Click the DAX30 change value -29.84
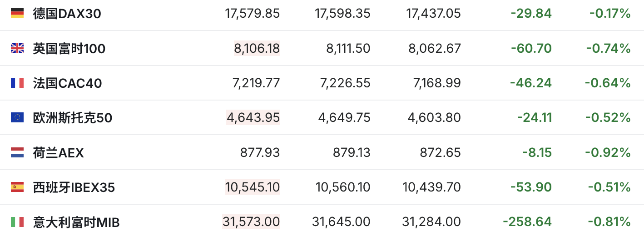Viewport: 644px width, 232px height. pyautogui.click(x=531, y=14)
